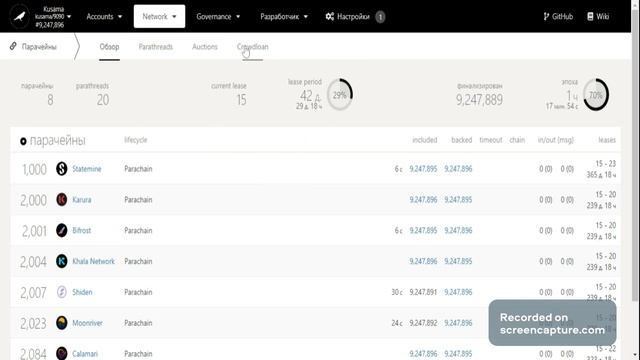Screen dimensions: 640x360
Task: Click the парачейны table header bullet icon
Action: tap(23, 141)
